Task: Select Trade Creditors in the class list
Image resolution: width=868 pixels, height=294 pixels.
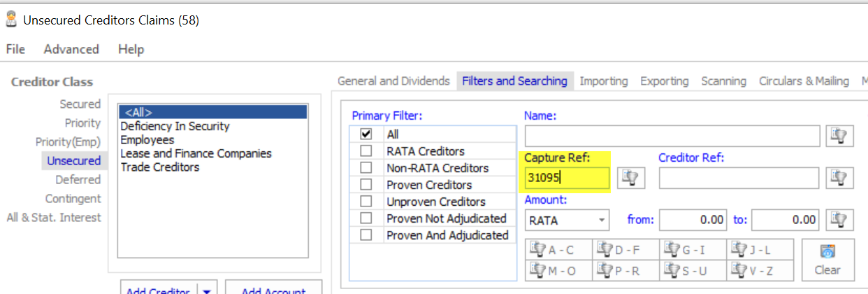Action: [x=160, y=167]
